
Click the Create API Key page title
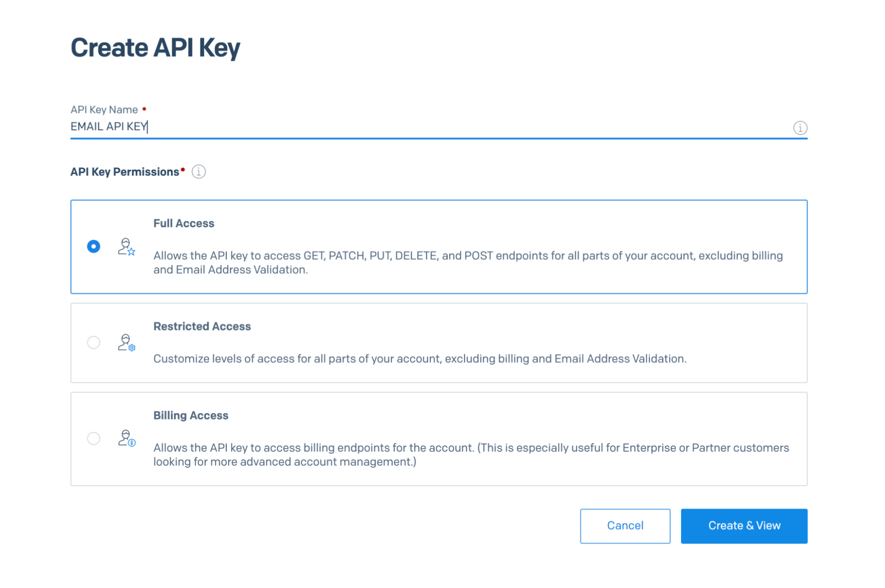point(155,48)
